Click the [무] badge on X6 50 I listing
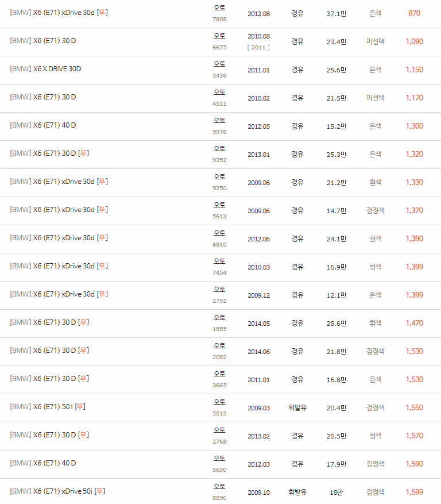This screenshot has width=441, height=504. pos(80,407)
